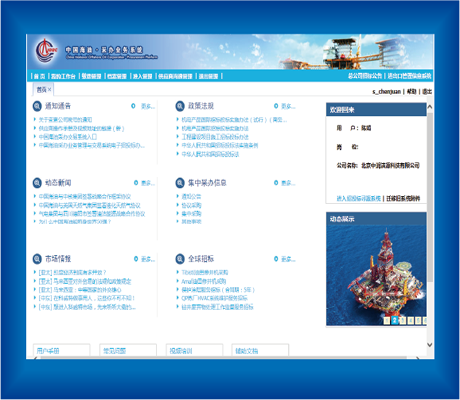Show slide 4 in the 动态展示 pager
The height and width of the screenshot is (400, 460).
click(411, 321)
